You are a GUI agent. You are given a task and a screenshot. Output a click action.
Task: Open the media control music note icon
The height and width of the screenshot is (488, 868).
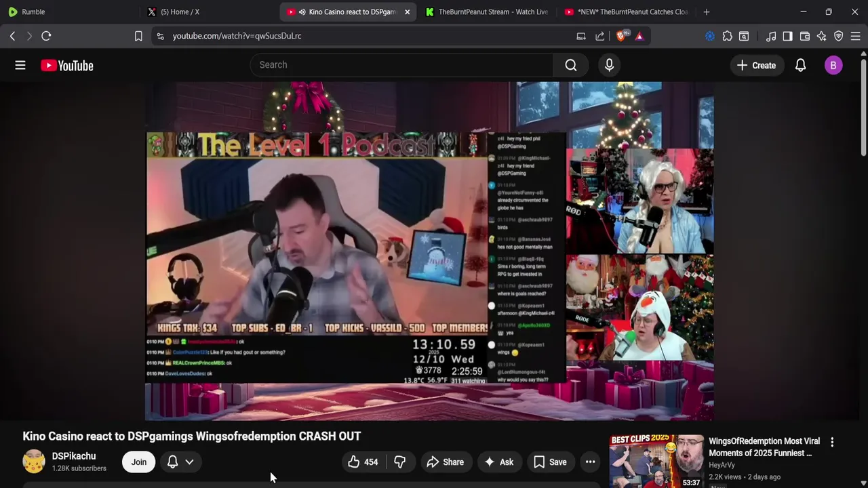coord(771,36)
